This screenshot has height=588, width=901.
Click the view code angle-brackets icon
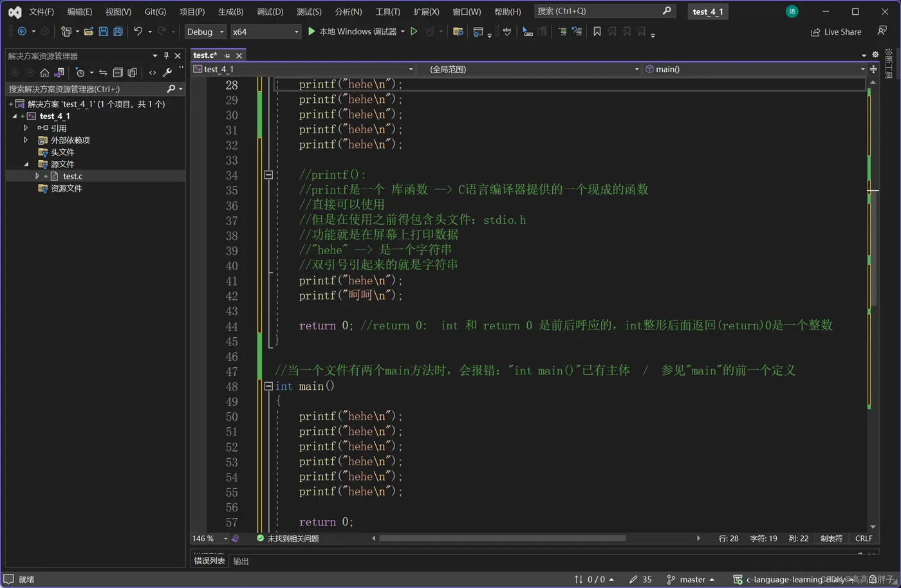[153, 73]
